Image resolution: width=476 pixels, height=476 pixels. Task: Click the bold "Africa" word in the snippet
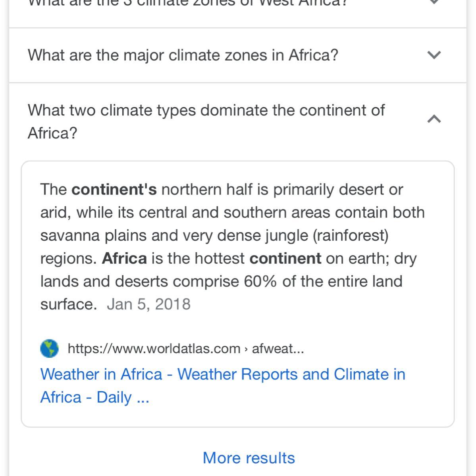(x=124, y=259)
